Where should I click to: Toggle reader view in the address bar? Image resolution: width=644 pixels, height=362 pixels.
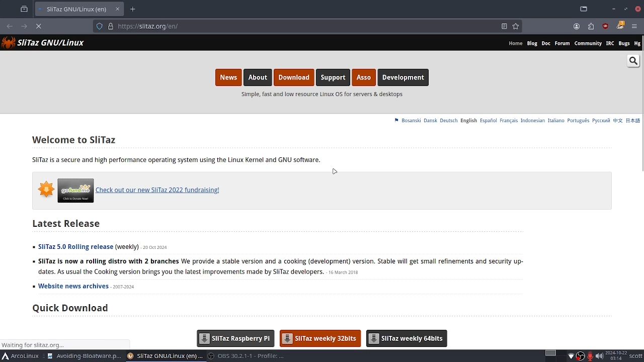tap(504, 26)
